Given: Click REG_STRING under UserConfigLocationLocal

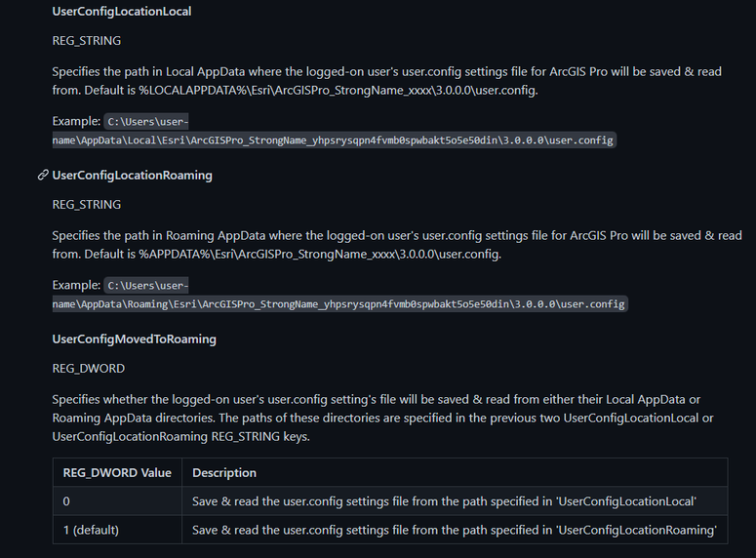Looking at the screenshot, I should [x=87, y=41].
